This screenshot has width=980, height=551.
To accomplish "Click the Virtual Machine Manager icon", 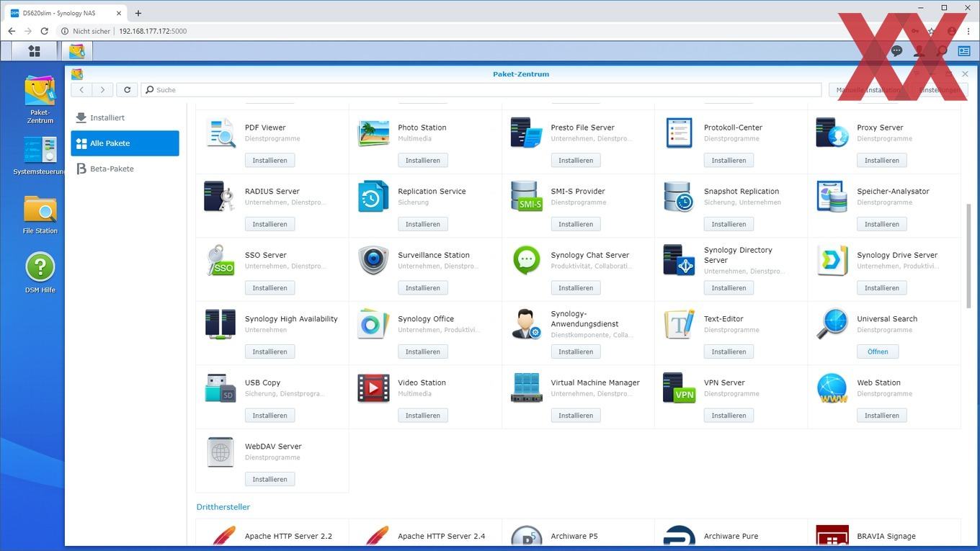I will coord(526,388).
